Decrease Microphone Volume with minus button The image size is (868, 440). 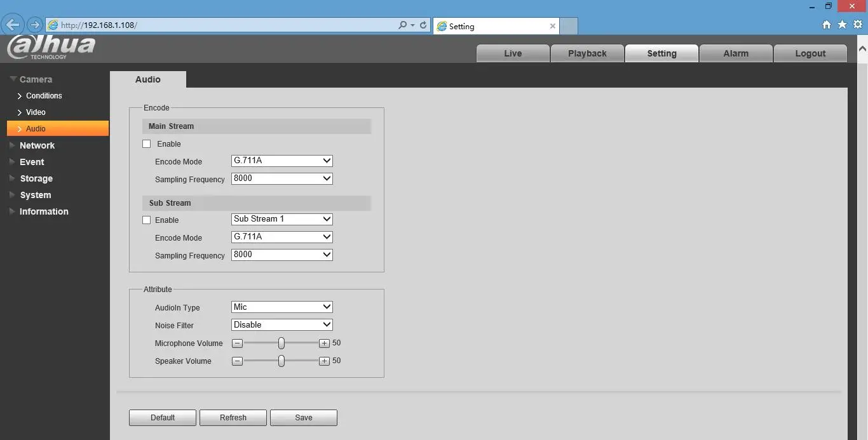click(x=237, y=343)
